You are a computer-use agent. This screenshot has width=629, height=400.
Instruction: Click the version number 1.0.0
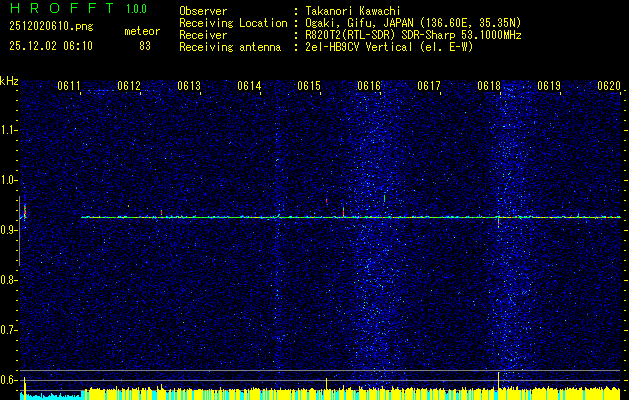coord(136,9)
